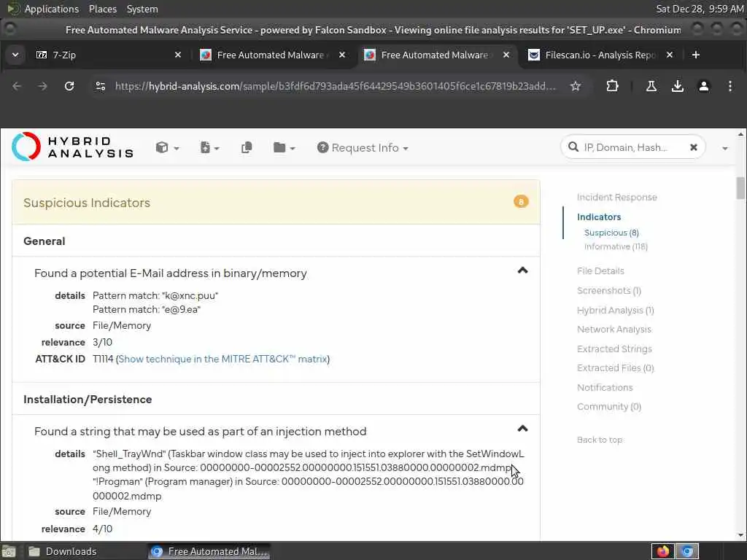Open Chrome Labs flask icon
The width and height of the screenshot is (747, 560).
point(651,86)
